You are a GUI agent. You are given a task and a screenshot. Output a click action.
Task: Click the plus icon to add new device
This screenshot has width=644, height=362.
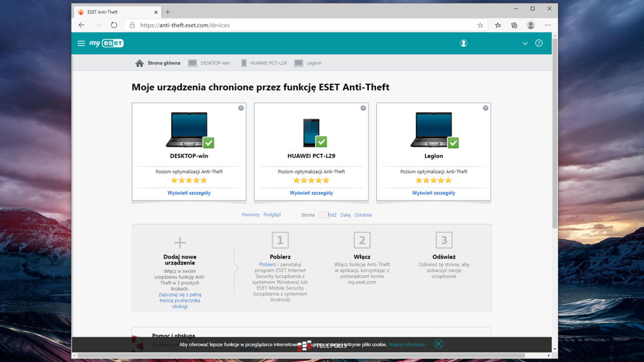coord(180,243)
